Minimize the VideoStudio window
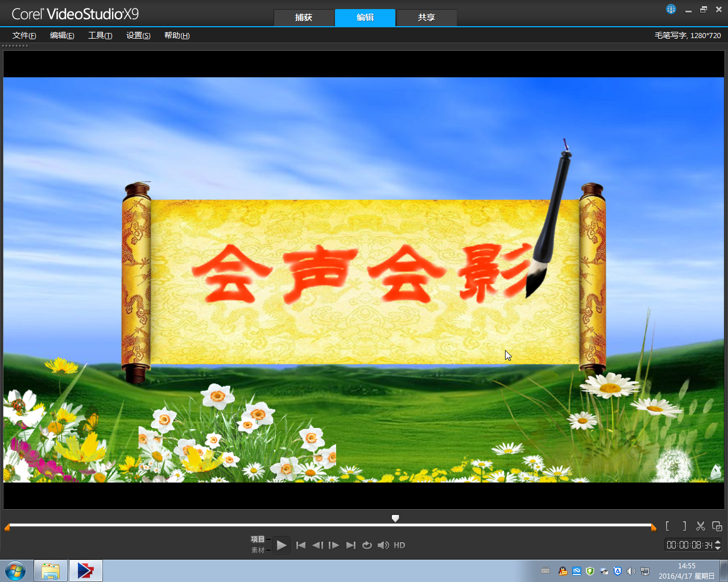This screenshot has width=728, height=582. 688,10
